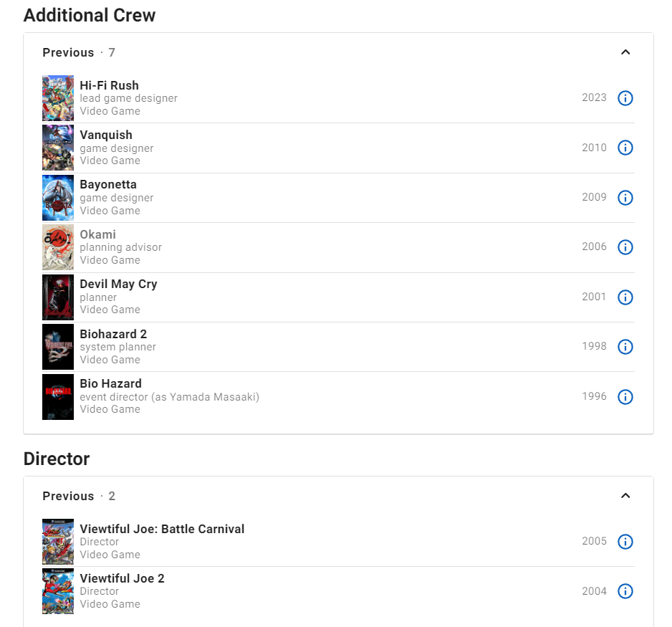
Task: Open Biohazard 2 title link
Action: 113,334
